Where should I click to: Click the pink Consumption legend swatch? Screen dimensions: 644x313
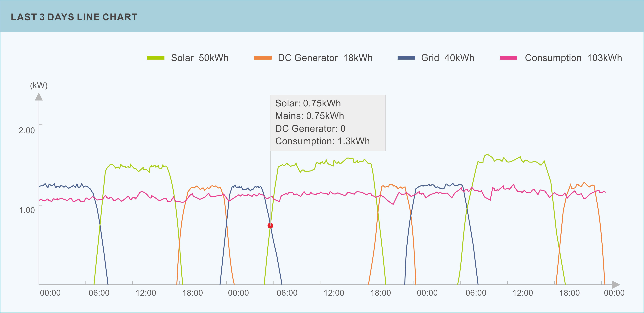point(509,58)
